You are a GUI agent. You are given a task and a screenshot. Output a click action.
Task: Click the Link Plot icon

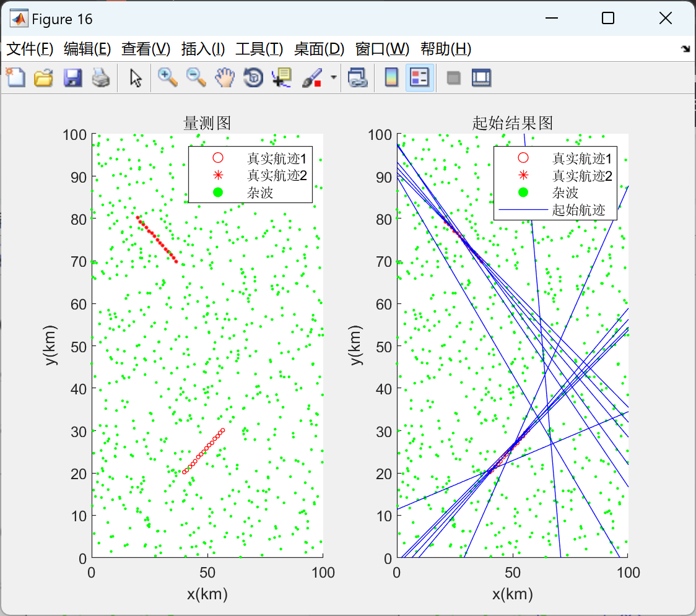(357, 77)
